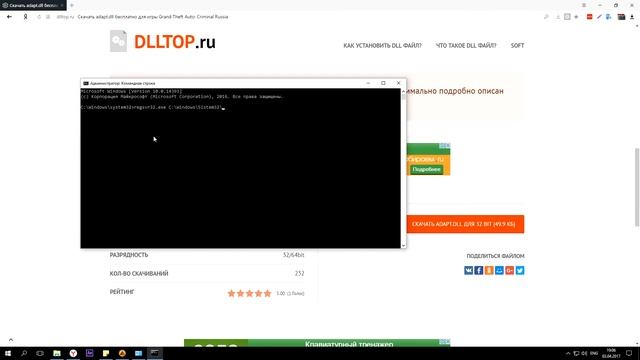Image resolution: width=640 pixels, height=360 pixels.
Task: Open 'Как установить DLL файл?' menu item
Action: (x=382, y=45)
